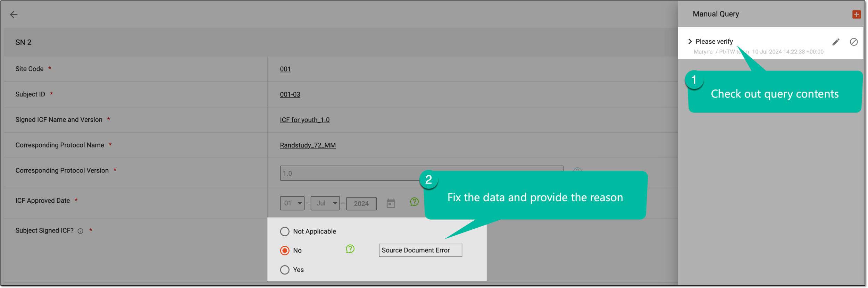
Task: Open the Randstudy_72_MM protocol link
Action: tap(308, 145)
